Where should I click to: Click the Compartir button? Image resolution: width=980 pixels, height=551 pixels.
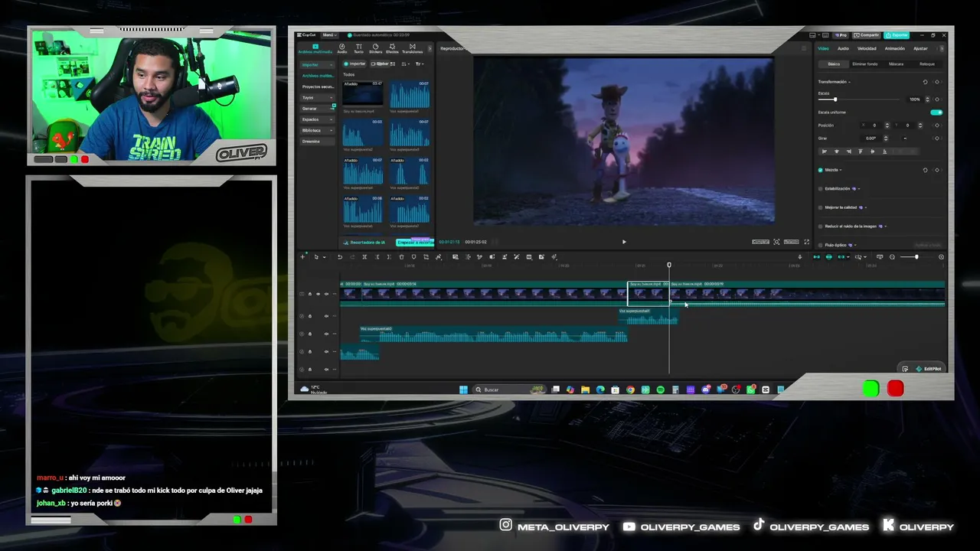[867, 35]
